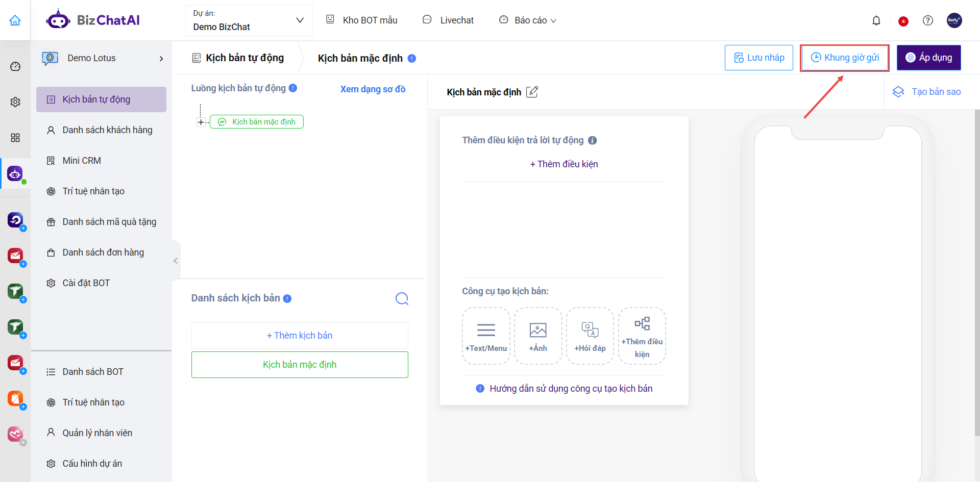The width and height of the screenshot is (980, 482).
Task: Open Danh sách BOT
Action: pyautogui.click(x=101, y=372)
